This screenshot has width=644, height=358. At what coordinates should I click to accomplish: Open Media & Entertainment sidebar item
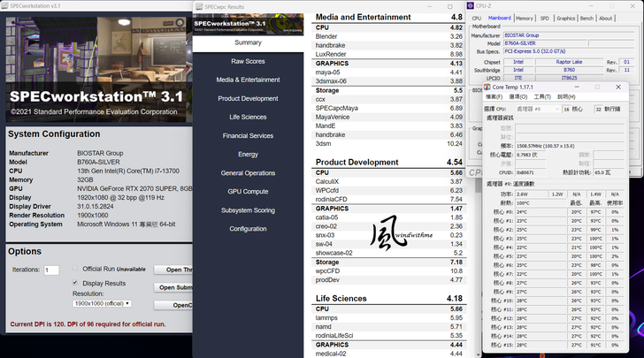coord(248,80)
